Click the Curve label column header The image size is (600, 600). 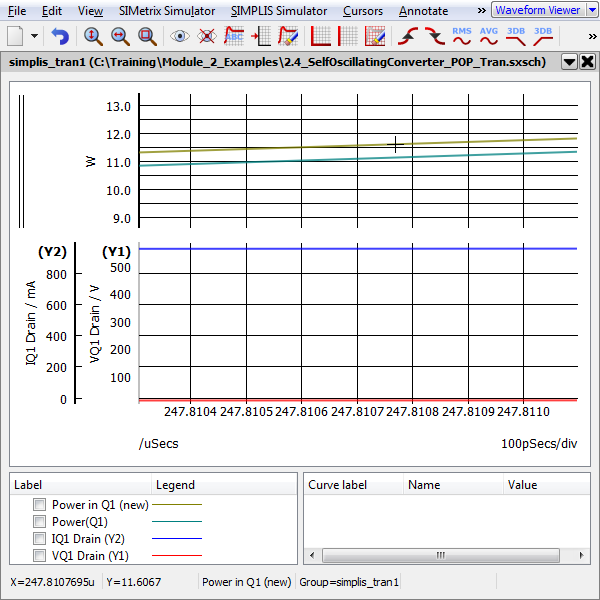pos(337,485)
